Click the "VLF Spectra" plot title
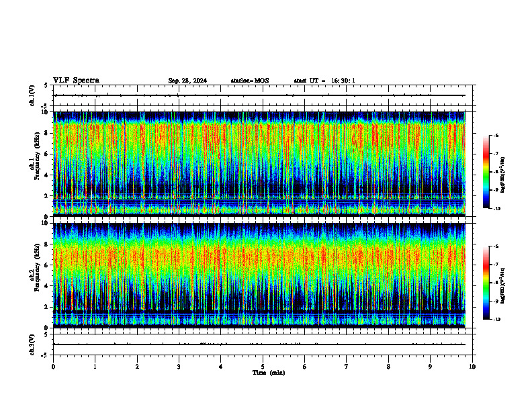The width and height of the screenshot is (532, 411). click(76, 81)
